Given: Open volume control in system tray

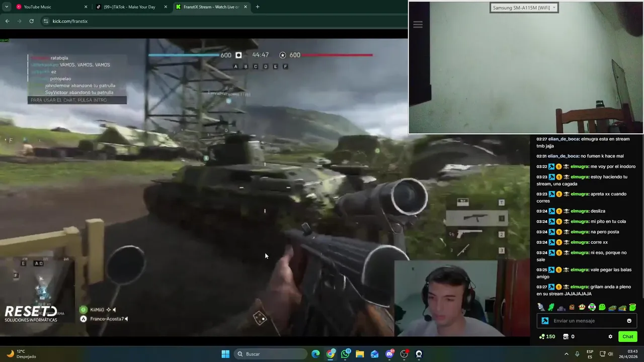Looking at the screenshot, I should pos(610,354).
